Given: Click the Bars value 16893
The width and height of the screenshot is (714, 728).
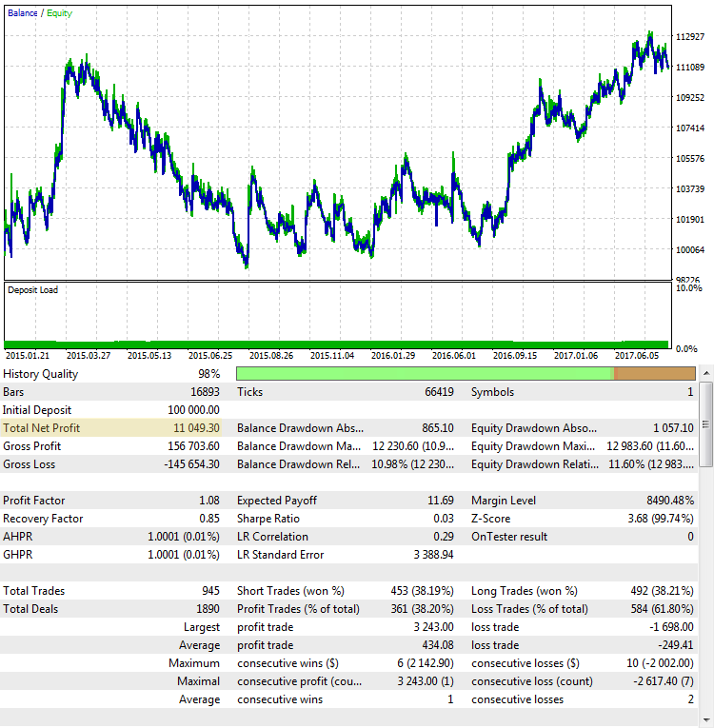Looking at the screenshot, I should 205,392.
